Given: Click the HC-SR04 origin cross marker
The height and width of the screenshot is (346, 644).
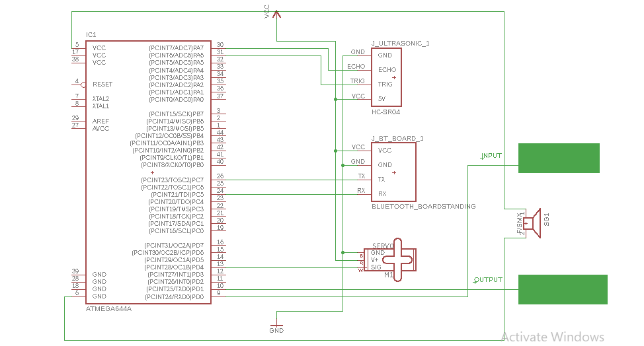Looking at the screenshot, I should (394, 77).
